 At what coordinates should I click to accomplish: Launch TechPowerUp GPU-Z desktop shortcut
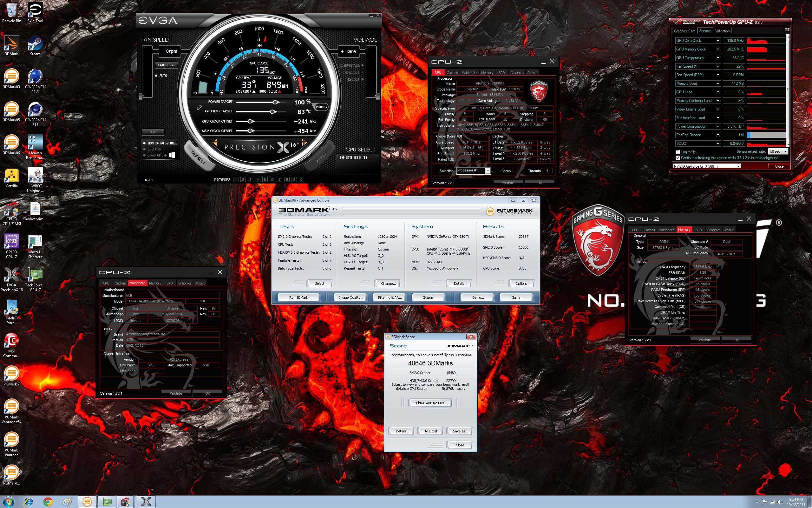[35, 279]
